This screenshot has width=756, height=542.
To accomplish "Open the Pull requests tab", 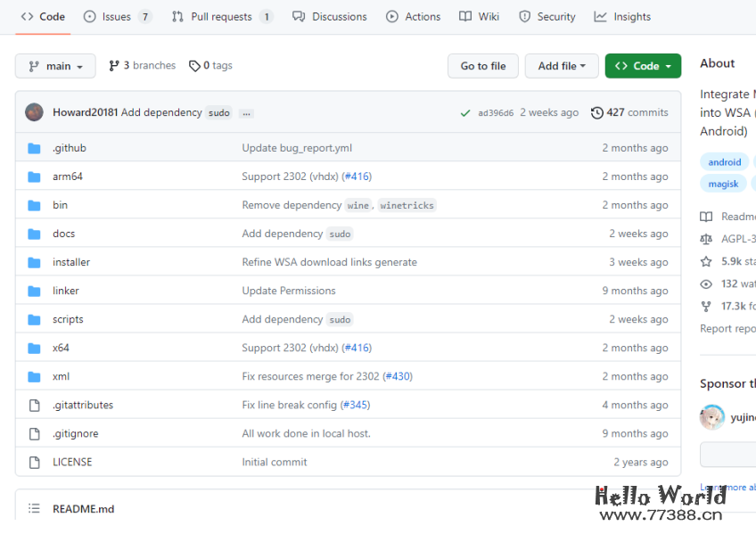I will pyautogui.click(x=222, y=17).
